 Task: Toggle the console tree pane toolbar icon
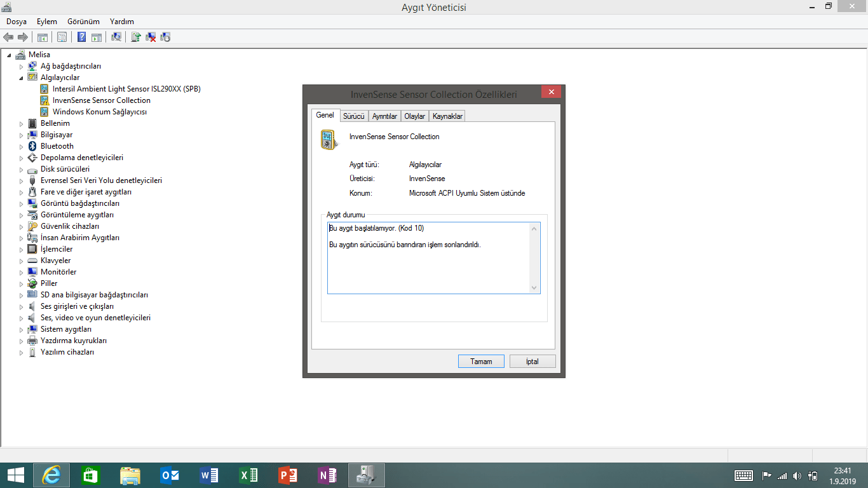[43, 37]
